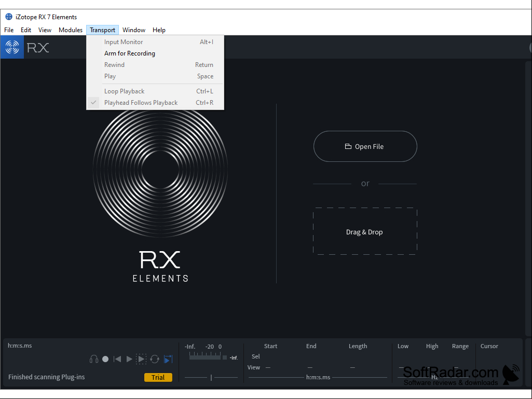Click the small clip indicator square
This screenshot has height=399, width=532.
click(x=225, y=357)
